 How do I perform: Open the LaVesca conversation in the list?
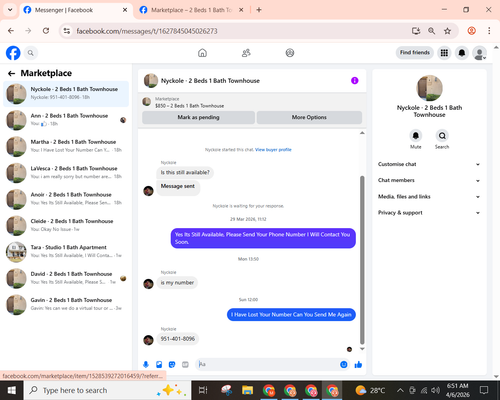point(66,173)
